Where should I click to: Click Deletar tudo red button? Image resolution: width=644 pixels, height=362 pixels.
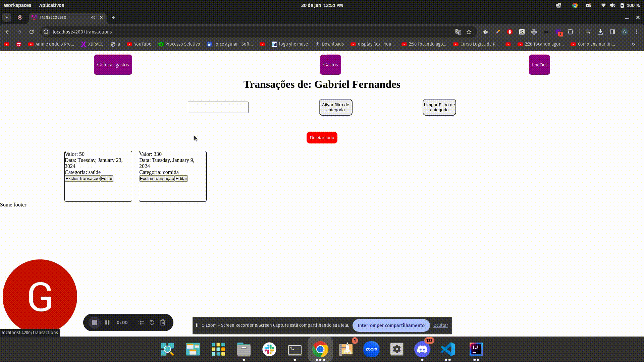322,137
